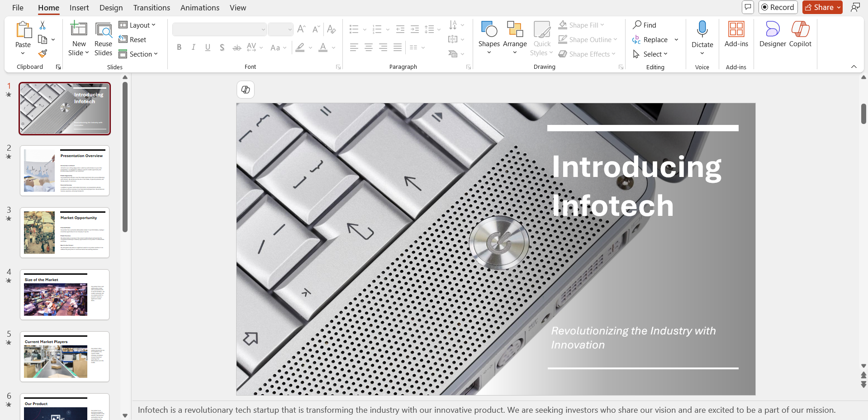Viewport: 868px width, 420px height.
Task: Open Paragraph dialog launcher
Action: (468, 67)
